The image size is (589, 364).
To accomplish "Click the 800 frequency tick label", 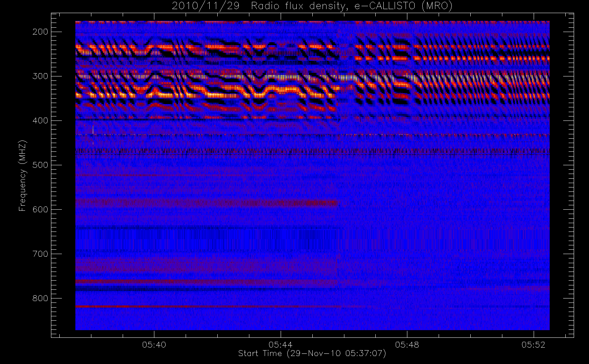I will tap(40, 298).
